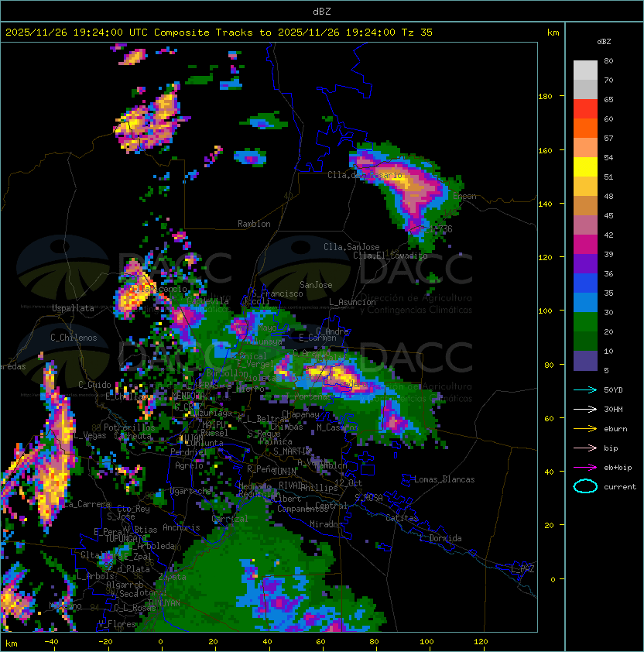
Task: Click the 'dBZ' heading above color scale
Action: pyautogui.click(x=604, y=42)
